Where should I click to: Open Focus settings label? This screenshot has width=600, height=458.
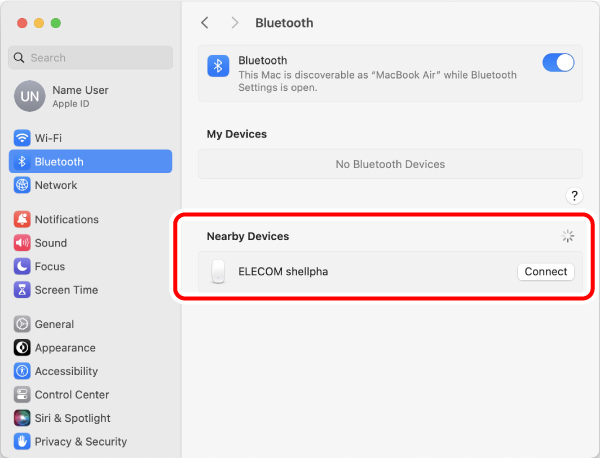tap(50, 266)
